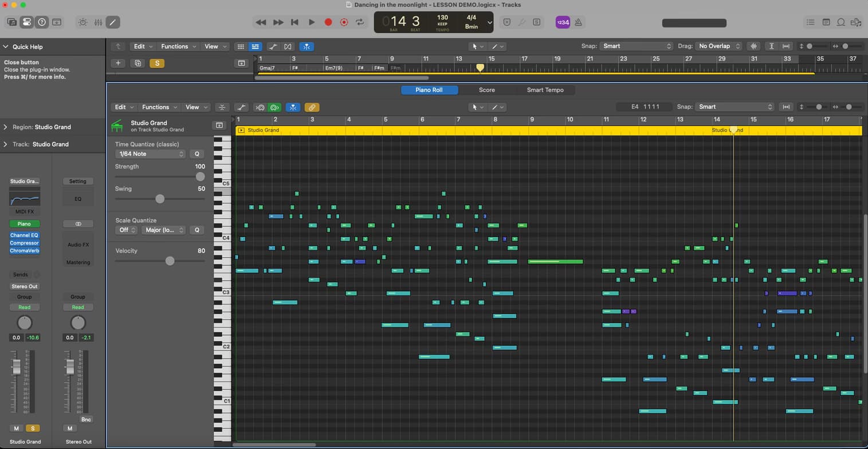868x449 pixels.
Task: Click the Channel EQ plug-in slot
Action: [x=24, y=235]
